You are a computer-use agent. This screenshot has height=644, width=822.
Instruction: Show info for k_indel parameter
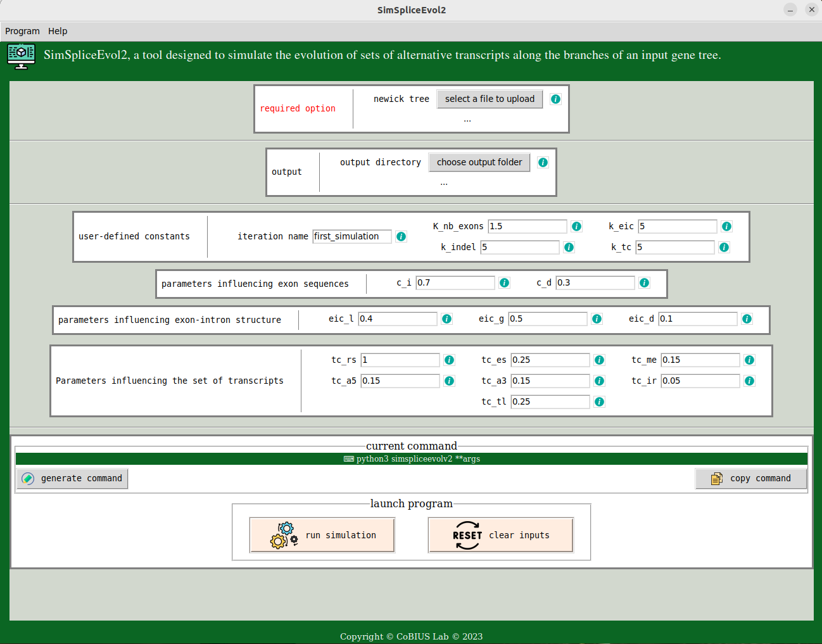(569, 248)
